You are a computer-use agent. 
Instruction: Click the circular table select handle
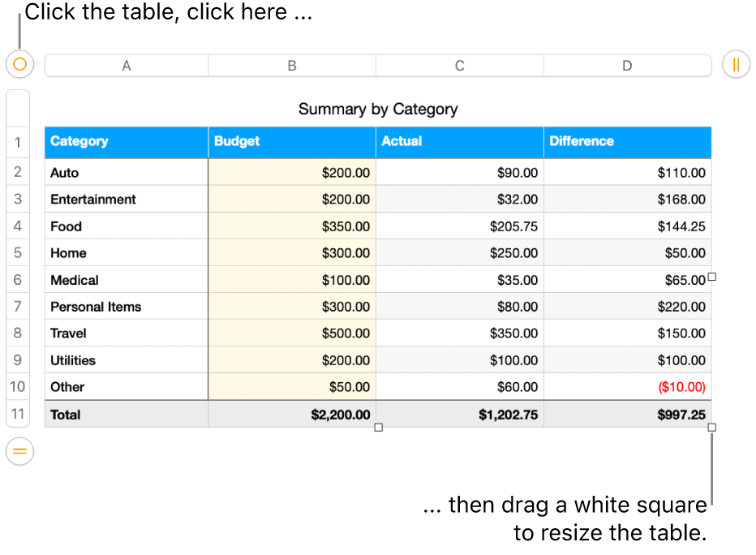point(20,64)
